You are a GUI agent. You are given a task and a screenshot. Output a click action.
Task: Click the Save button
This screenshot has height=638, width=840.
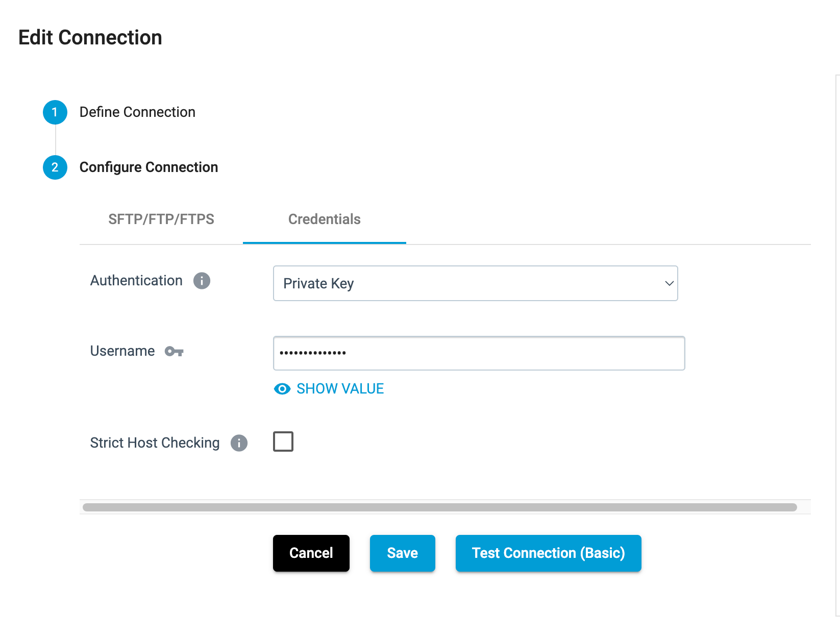[x=402, y=553]
